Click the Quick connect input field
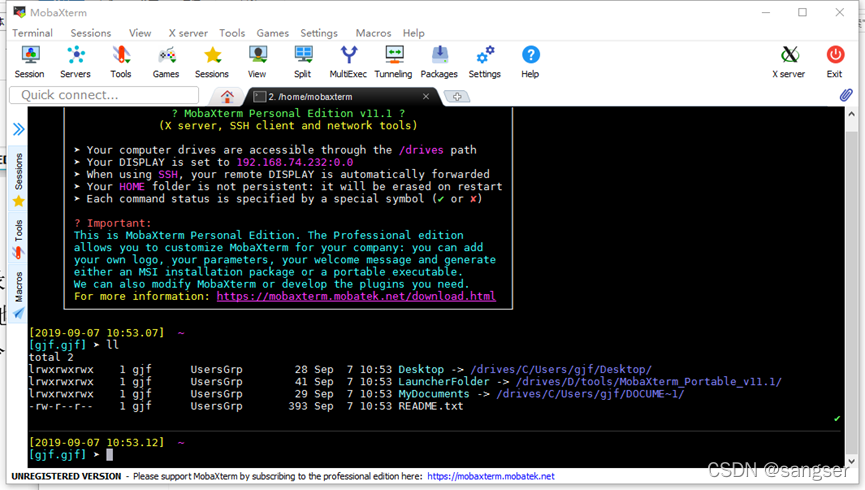Image resolution: width=865 pixels, height=490 pixels. (x=104, y=95)
